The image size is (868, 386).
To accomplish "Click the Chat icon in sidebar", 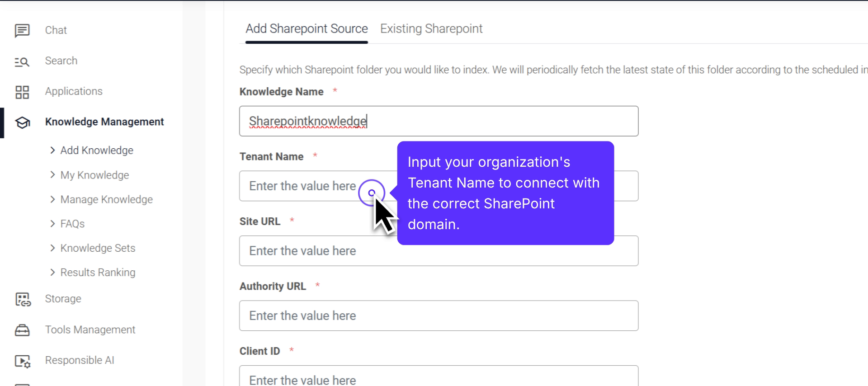I will coord(22,30).
